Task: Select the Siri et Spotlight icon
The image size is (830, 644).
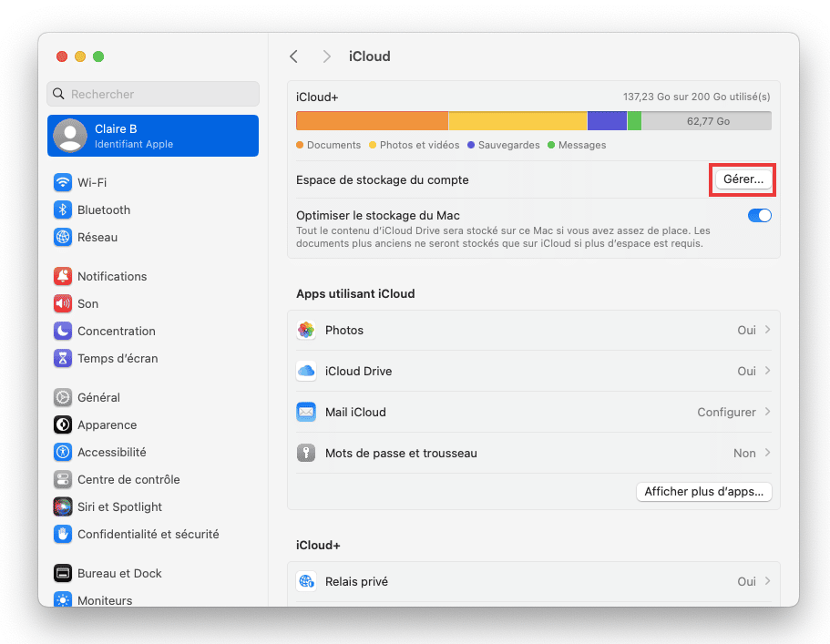Action: coord(63,507)
